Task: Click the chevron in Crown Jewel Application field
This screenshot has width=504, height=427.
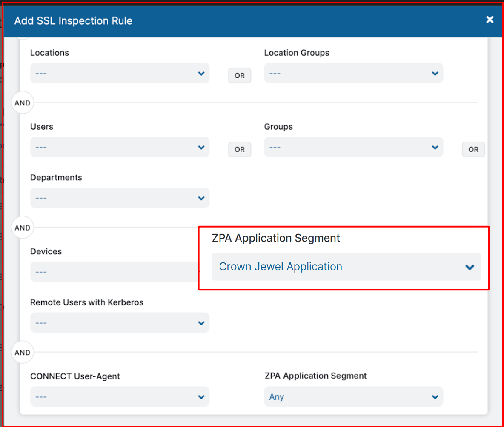Action: 470,267
